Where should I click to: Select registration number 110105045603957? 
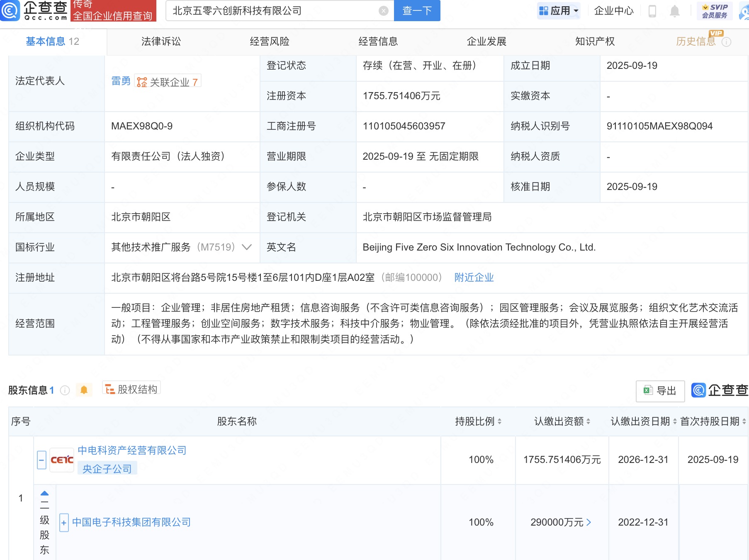pos(404,126)
